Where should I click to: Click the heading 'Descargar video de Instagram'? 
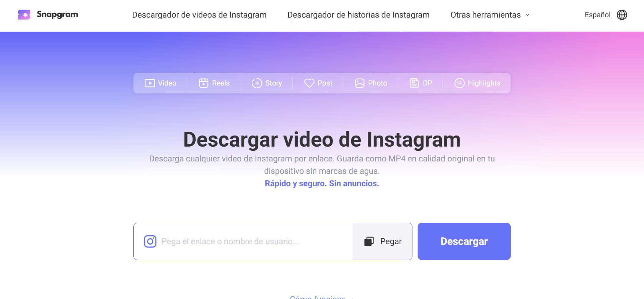pyautogui.click(x=322, y=140)
